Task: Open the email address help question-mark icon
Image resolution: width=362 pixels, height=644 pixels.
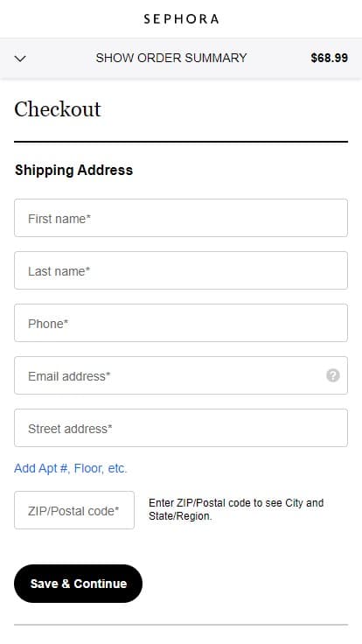Action: [x=333, y=375]
